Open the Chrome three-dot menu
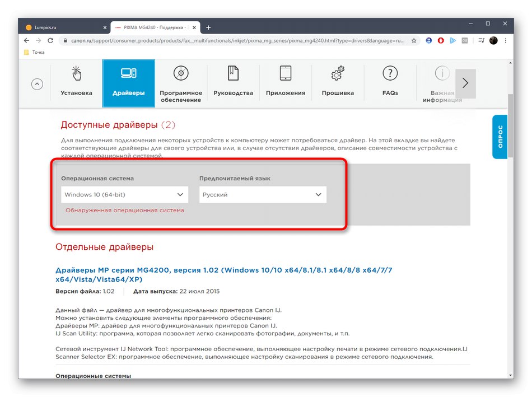 pyautogui.click(x=506, y=40)
